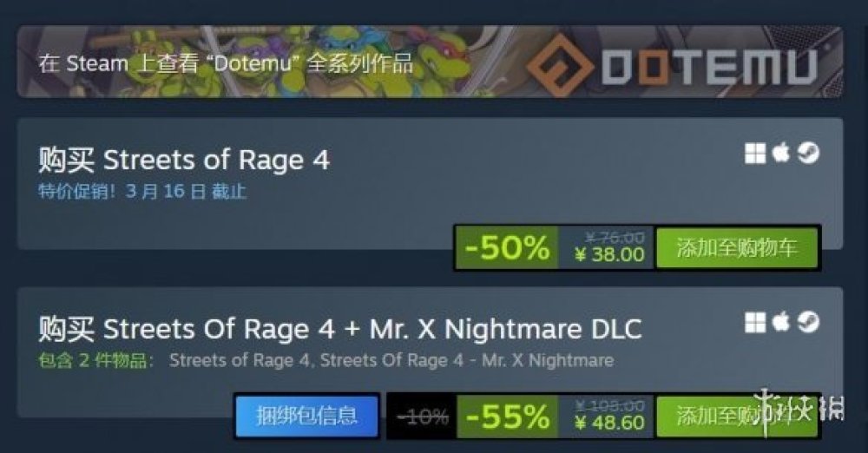Click the orange Dotemu logo emblem
868x453 pixels.
tap(558, 64)
